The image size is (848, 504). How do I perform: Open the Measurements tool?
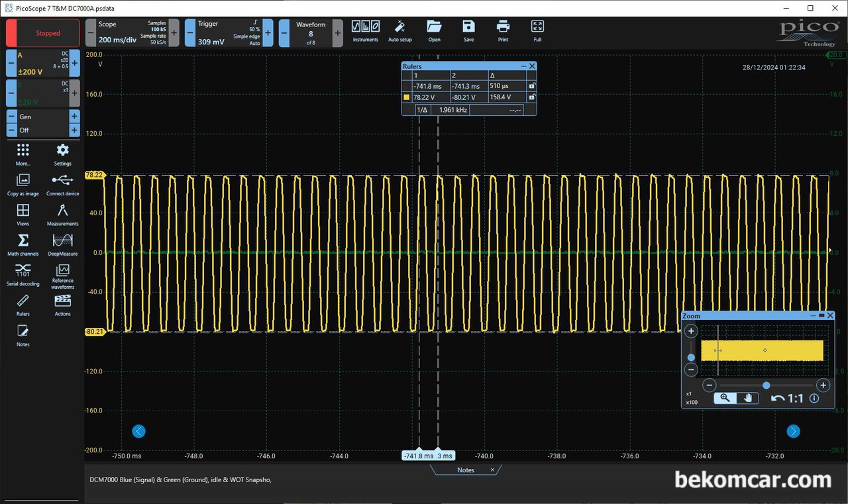[62, 214]
